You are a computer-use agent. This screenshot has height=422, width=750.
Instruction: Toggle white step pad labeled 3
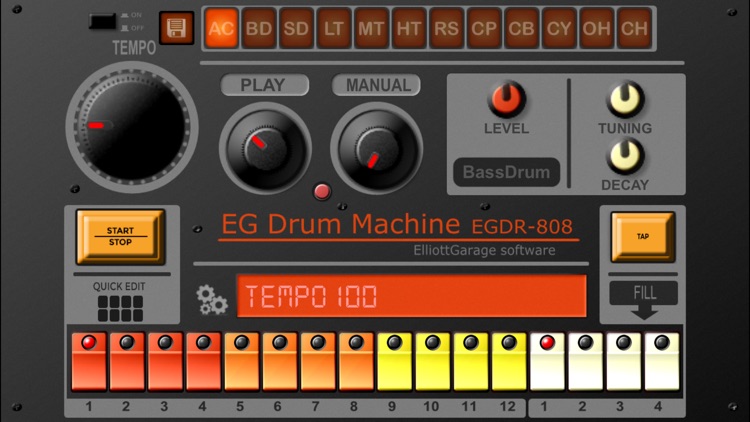(x=624, y=362)
